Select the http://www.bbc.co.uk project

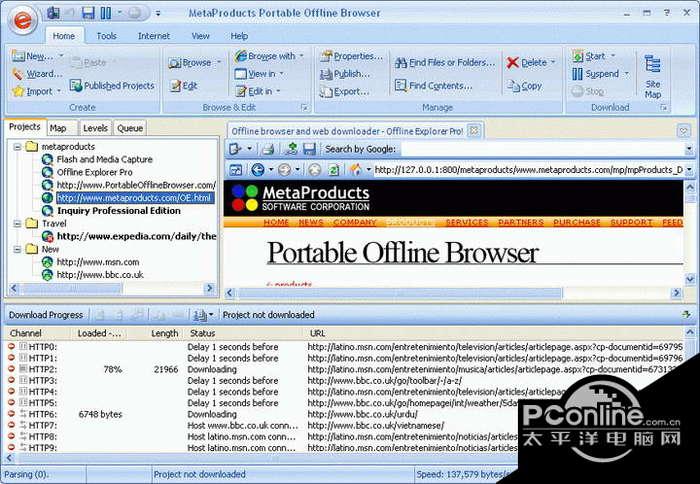[x=100, y=275]
